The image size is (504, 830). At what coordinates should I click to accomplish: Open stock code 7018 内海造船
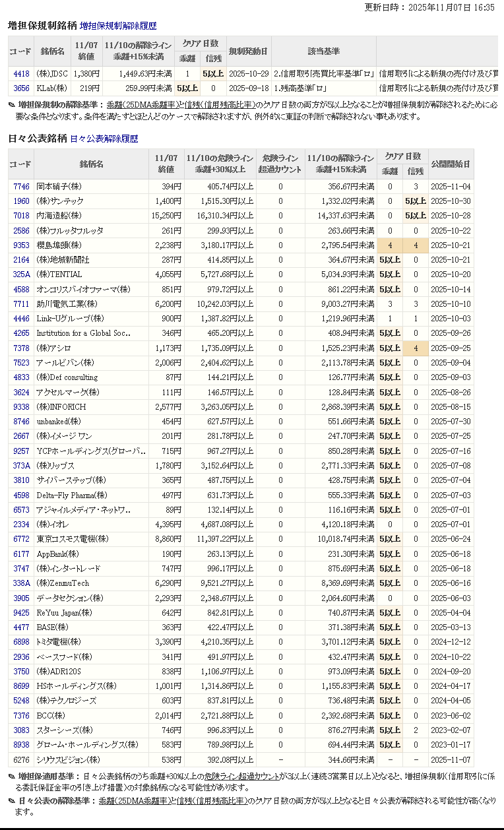point(21,216)
